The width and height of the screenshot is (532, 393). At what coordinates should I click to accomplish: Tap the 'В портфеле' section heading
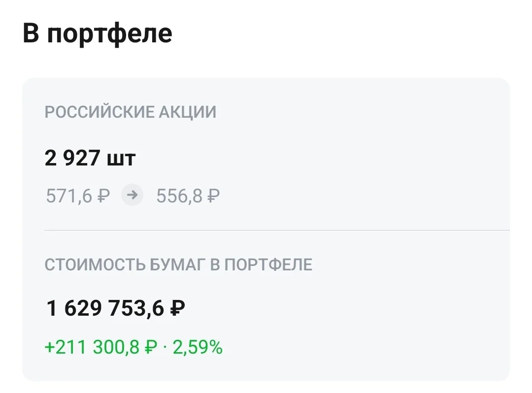pyautogui.click(x=98, y=33)
